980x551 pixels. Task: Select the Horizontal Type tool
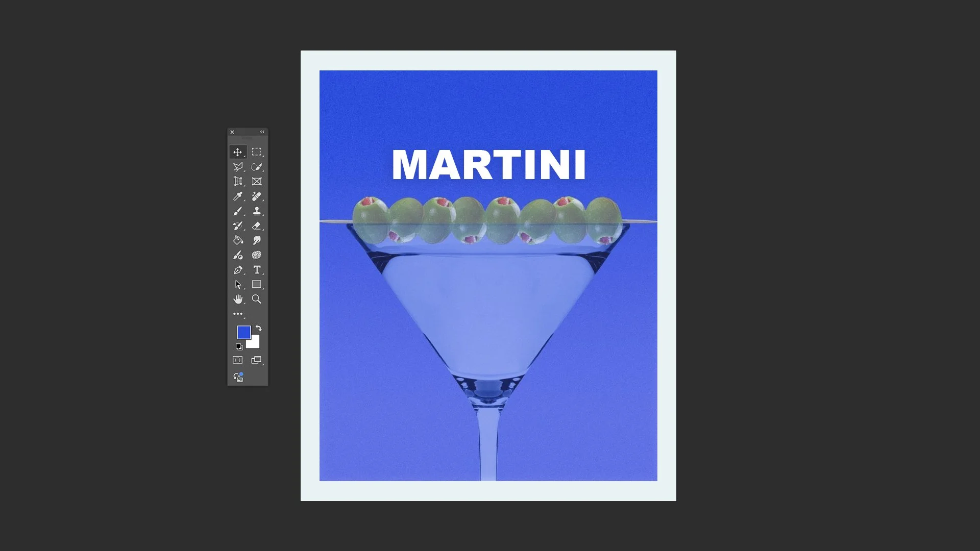point(257,270)
